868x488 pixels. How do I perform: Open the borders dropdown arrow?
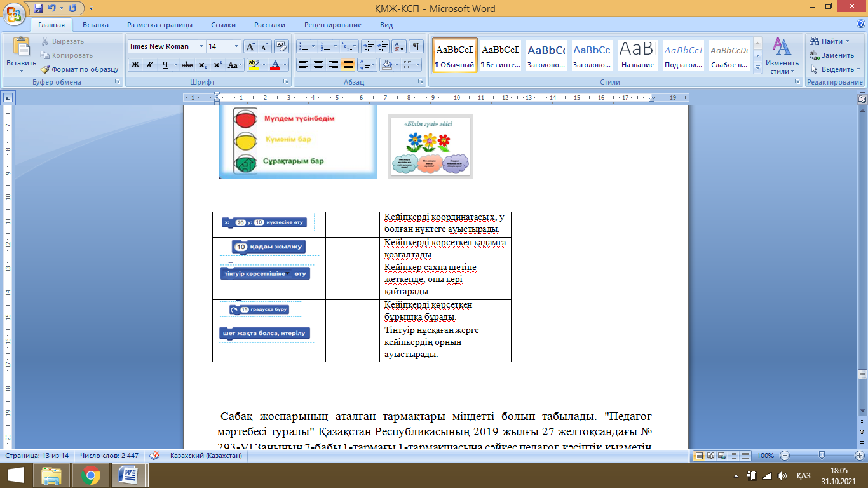click(x=418, y=65)
